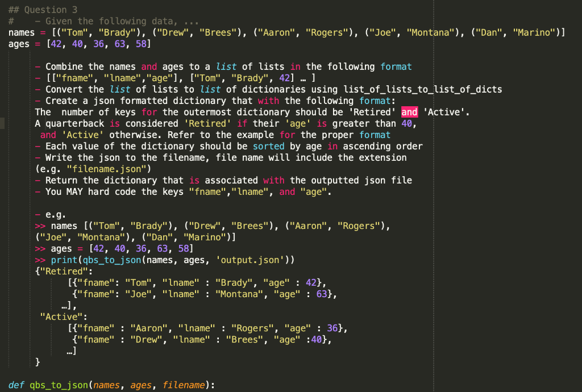Click the filename parameter in the def line
This screenshot has width=582, height=392.
pyautogui.click(x=184, y=385)
